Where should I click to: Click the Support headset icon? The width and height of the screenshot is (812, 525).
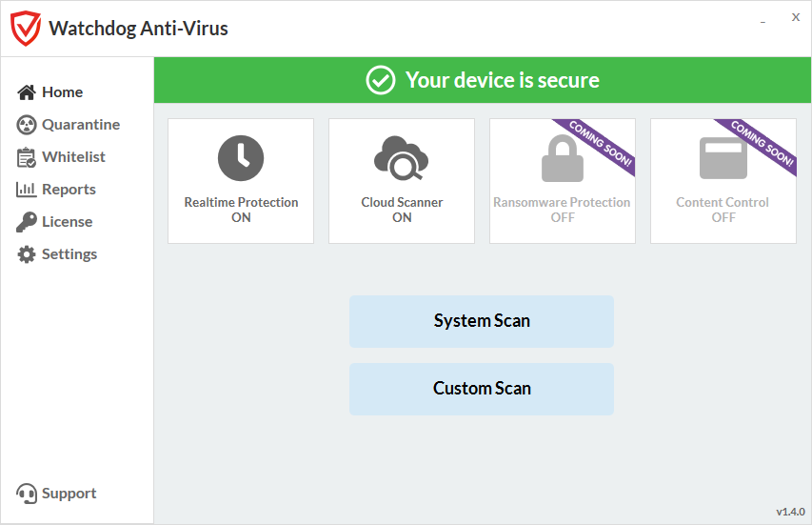(27, 494)
